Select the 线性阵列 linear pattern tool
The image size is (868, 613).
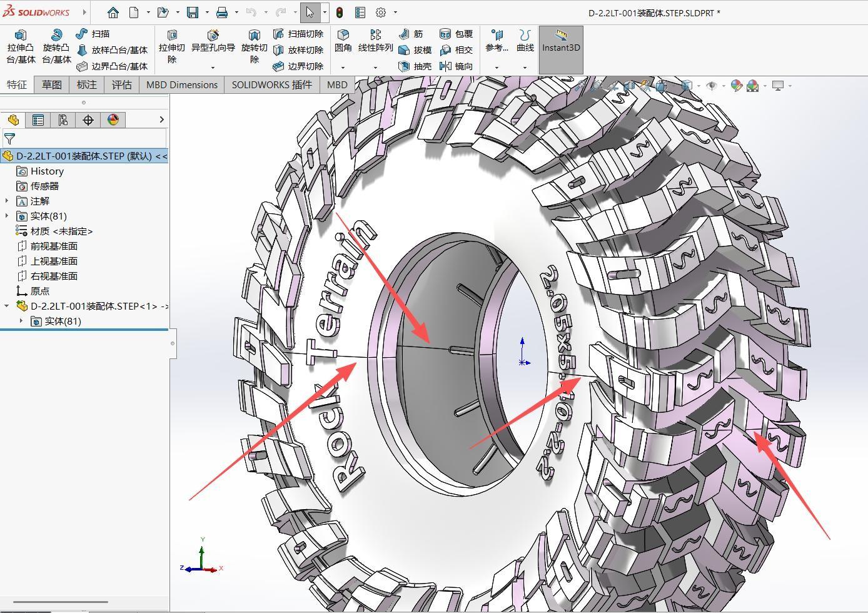tap(375, 41)
